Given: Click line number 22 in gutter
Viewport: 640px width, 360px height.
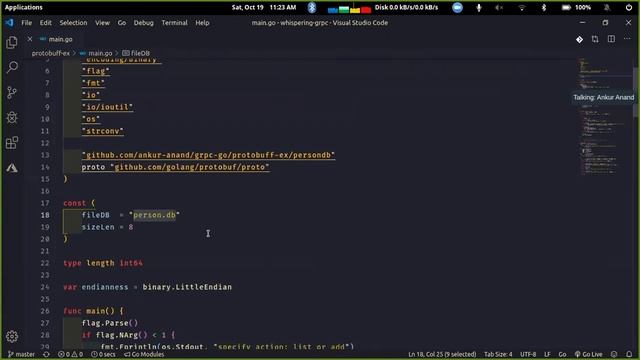Looking at the screenshot, I should (x=45, y=263).
